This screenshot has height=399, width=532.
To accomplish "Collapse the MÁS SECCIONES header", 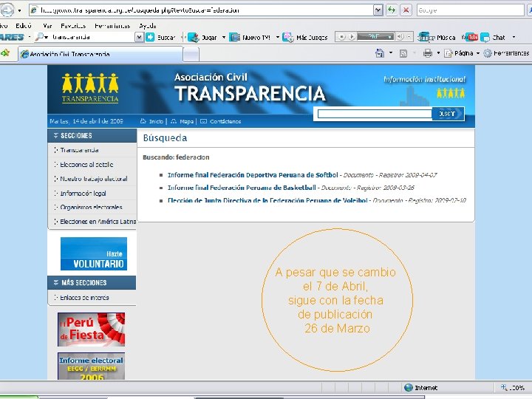I will (92, 282).
